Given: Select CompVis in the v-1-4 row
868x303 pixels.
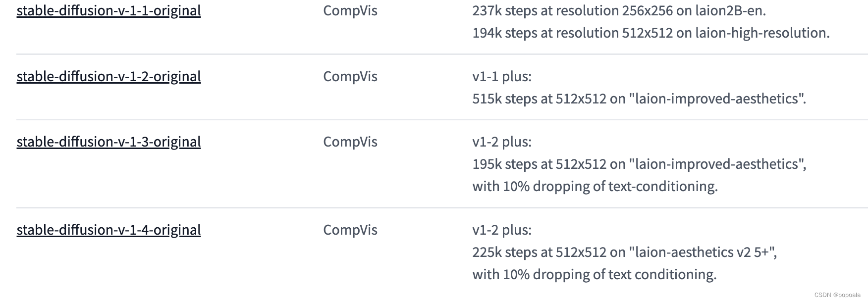Looking at the screenshot, I should [x=350, y=230].
